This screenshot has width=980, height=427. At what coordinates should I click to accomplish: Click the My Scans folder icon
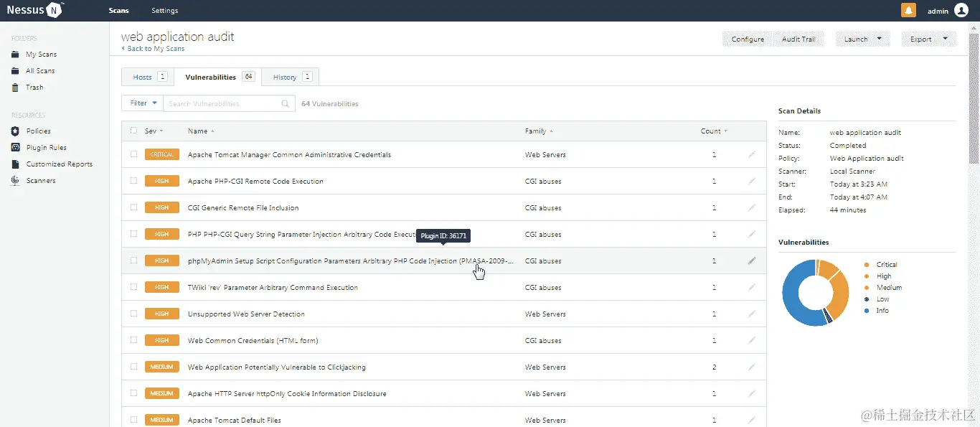(15, 55)
